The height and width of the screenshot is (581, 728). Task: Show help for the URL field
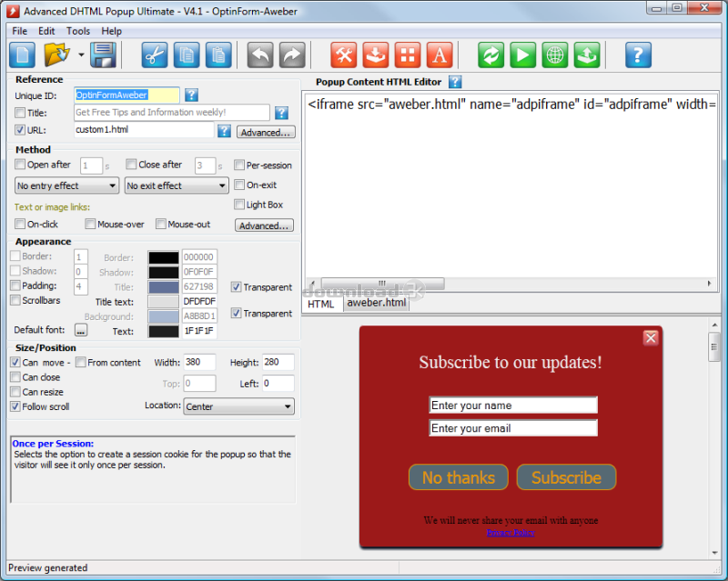(x=224, y=131)
